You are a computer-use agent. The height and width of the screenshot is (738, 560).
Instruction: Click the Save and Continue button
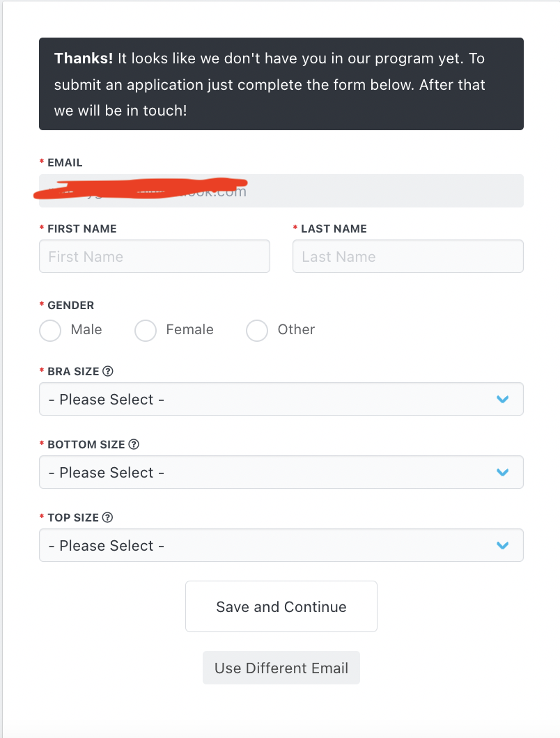coord(281,606)
